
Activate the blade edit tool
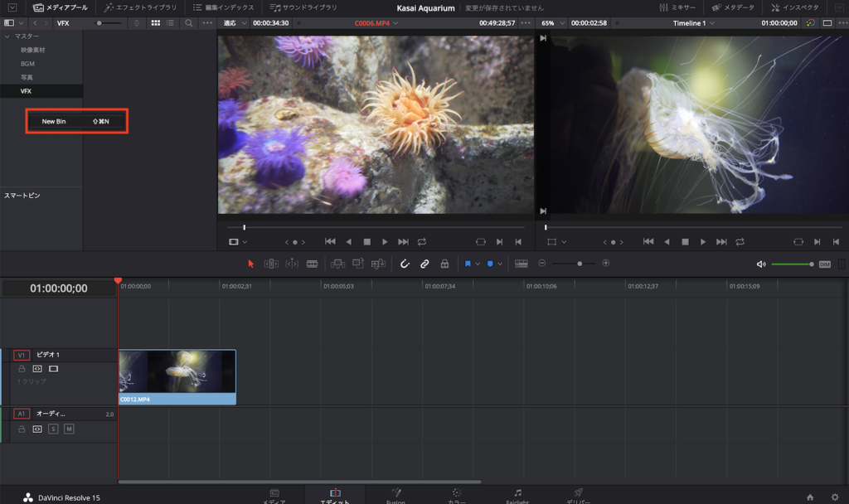click(312, 264)
